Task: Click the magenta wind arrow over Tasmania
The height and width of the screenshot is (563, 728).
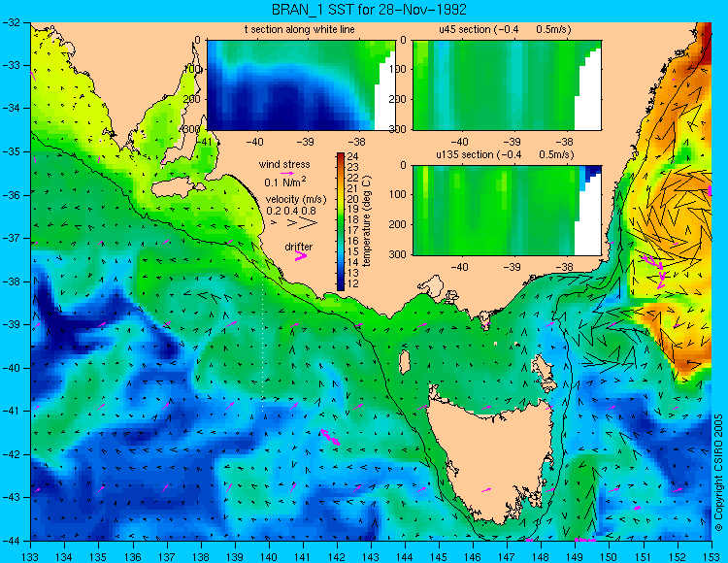Action: coord(486,489)
